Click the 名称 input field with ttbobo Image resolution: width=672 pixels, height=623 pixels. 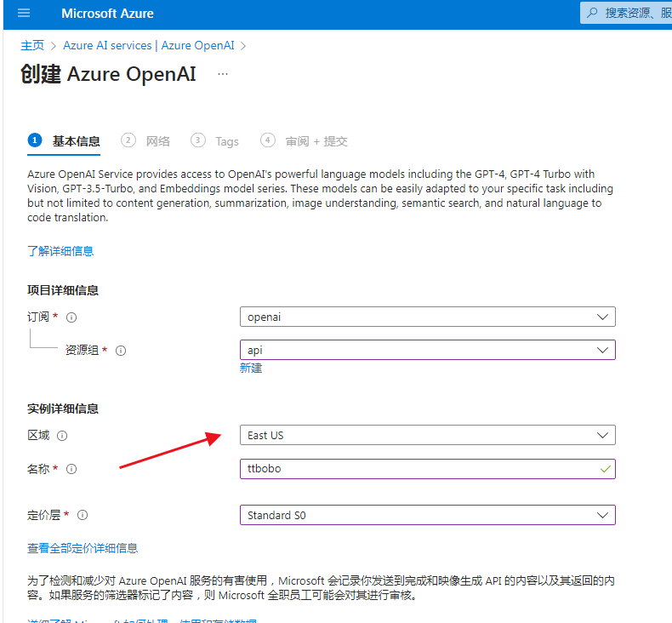pos(428,469)
